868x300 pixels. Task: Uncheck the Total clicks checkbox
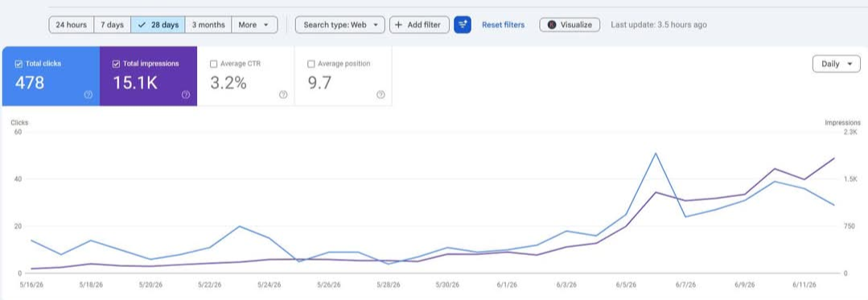[x=19, y=64]
